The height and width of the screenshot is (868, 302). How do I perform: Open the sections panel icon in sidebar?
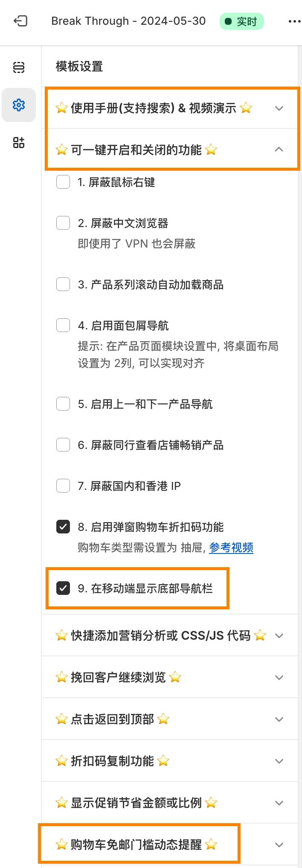(18, 67)
